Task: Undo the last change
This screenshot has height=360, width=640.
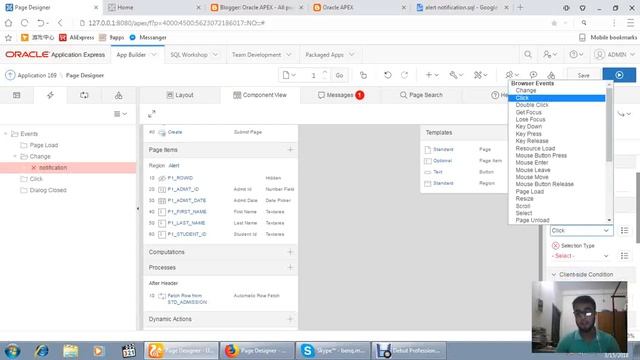Action: tap(387, 75)
